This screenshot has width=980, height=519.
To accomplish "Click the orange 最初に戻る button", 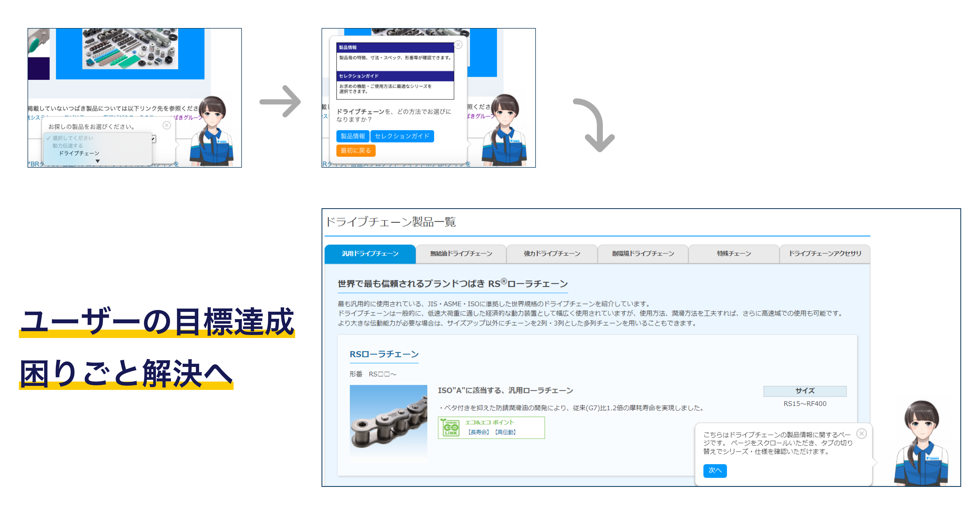I will (x=355, y=151).
